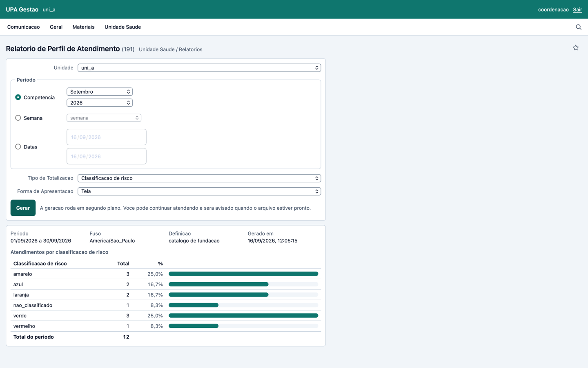The width and height of the screenshot is (588, 368).
Task: Click the azul row progress bar
Action: tap(243, 284)
